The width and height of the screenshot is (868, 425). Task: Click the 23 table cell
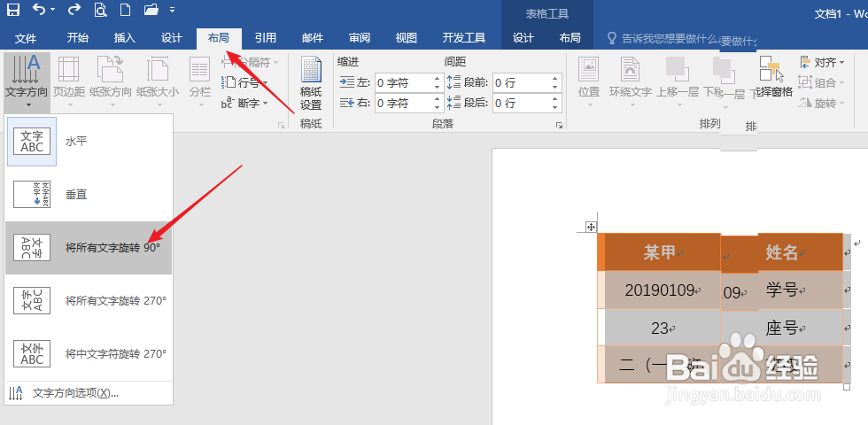(663, 328)
